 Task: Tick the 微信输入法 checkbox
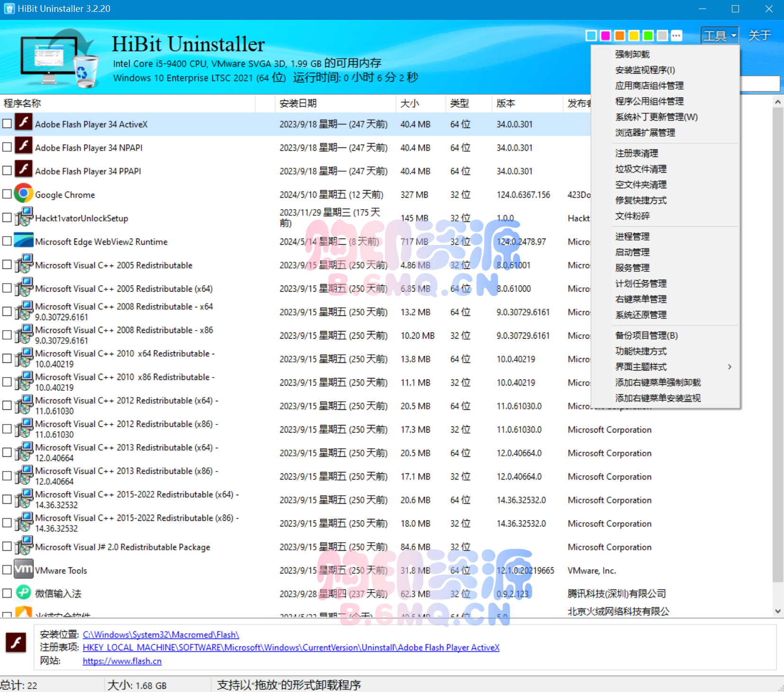(x=7, y=593)
